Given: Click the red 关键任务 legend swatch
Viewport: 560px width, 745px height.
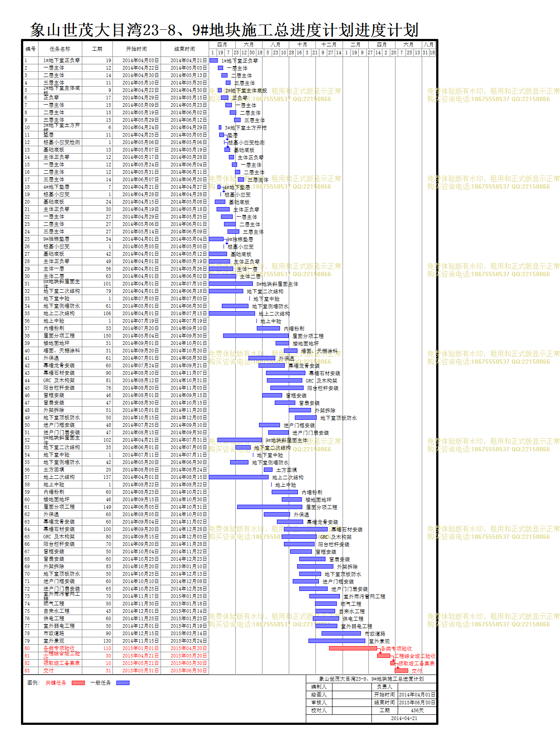Looking at the screenshot, I should [78, 683].
